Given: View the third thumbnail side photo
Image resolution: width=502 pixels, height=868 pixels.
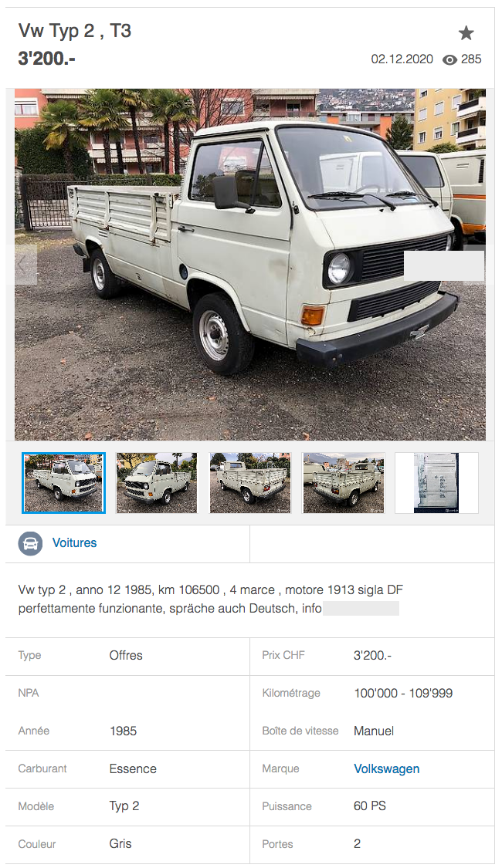Looking at the screenshot, I should point(250,483).
